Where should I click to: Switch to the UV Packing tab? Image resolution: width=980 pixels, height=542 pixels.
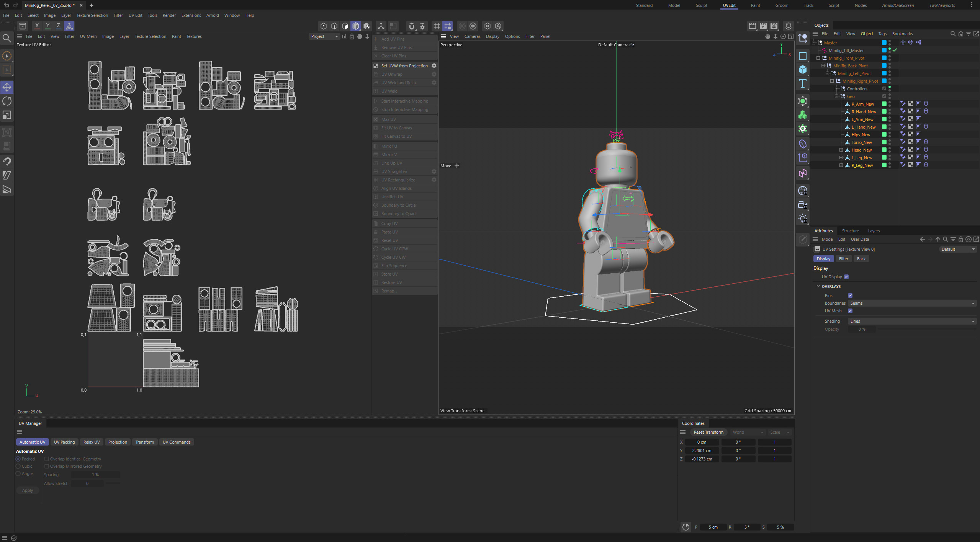[x=64, y=442]
